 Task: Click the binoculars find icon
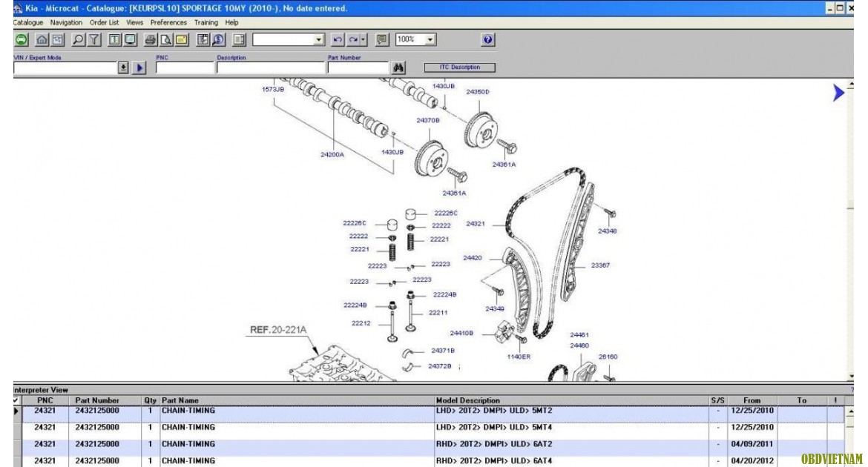398,67
